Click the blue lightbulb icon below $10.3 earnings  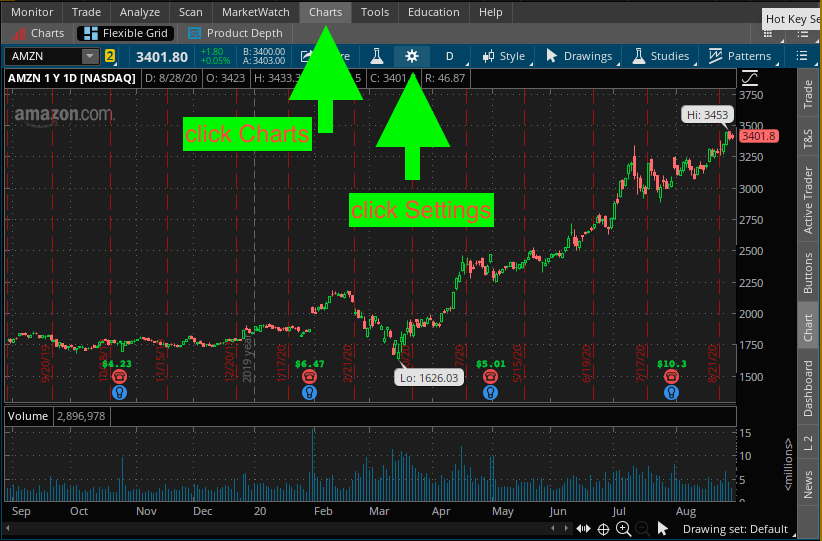pyautogui.click(x=671, y=392)
